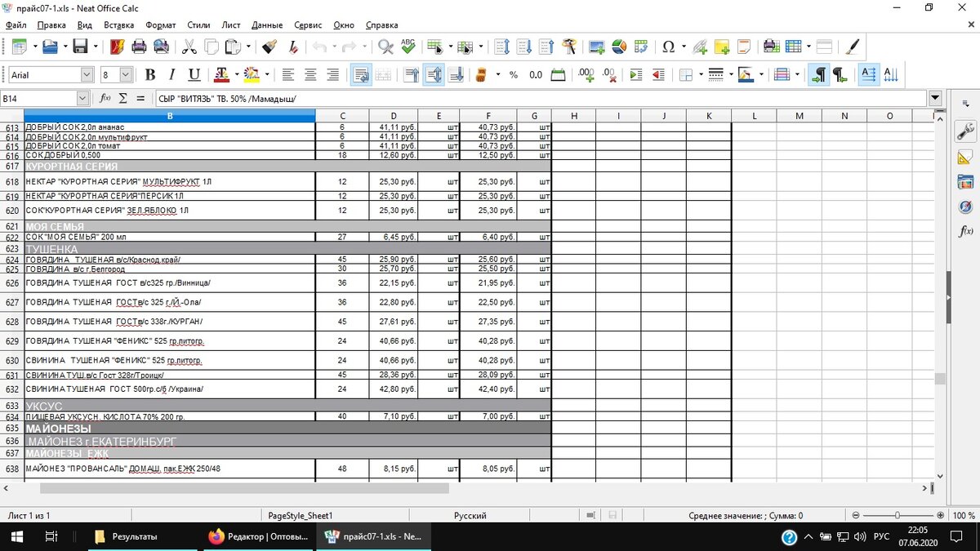Open the Формат menu
The image size is (980, 551).
[x=160, y=25]
